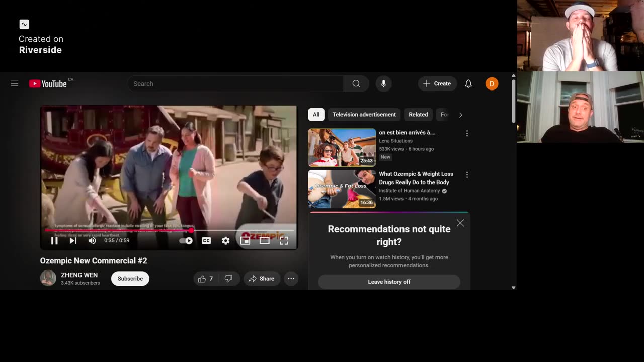Viewport: 644px width, 362px height.
Task: Close the recommendations prompt
Action: tap(460, 223)
